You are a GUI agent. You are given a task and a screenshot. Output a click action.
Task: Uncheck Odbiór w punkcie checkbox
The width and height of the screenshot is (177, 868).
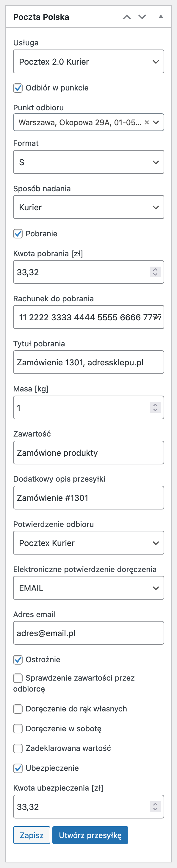click(x=18, y=88)
